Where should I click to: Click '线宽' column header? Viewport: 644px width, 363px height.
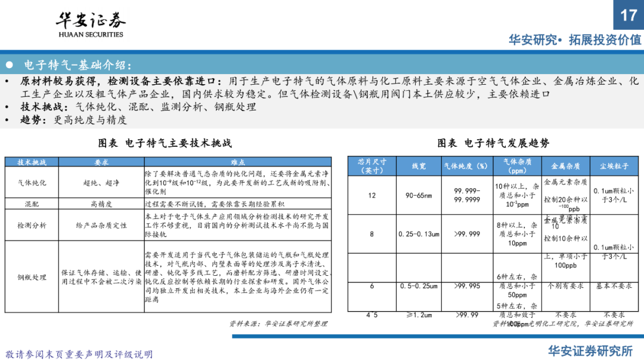[x=419, y=166]
